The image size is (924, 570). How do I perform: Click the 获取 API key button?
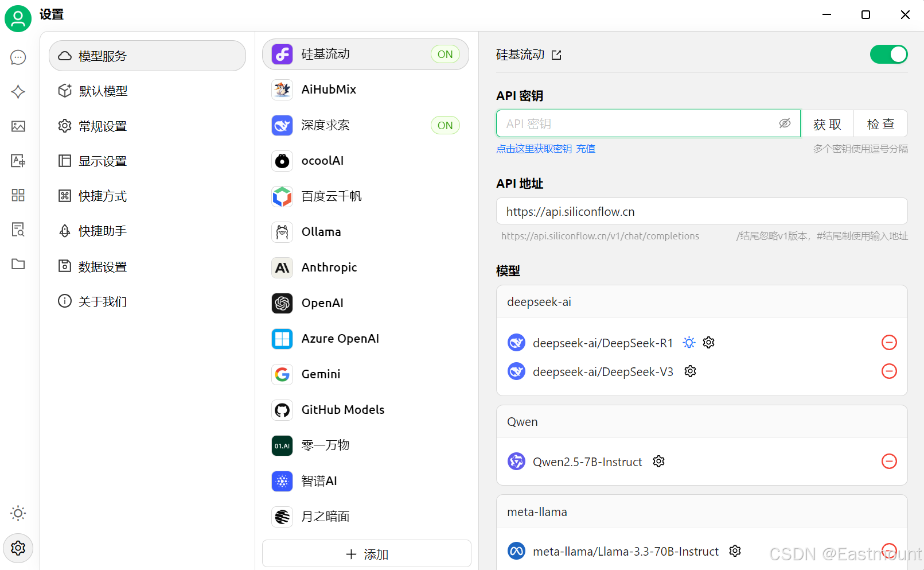827,123
